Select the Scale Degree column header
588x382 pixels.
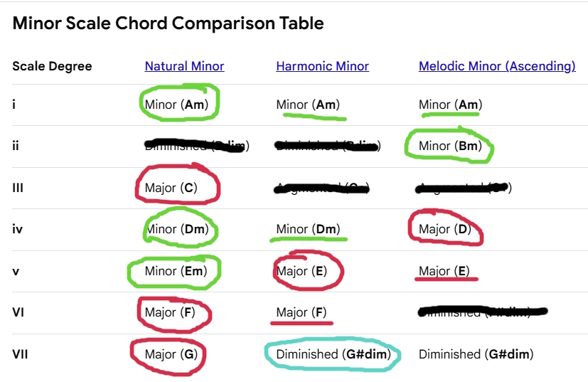click(x=52, y=67)
